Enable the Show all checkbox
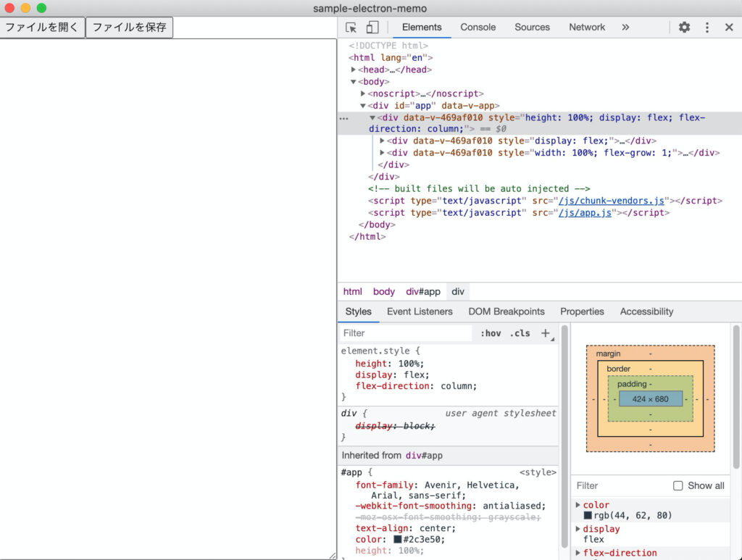Image resolution: width=742 pixels, height=560 pixels. [x=678, y=485]
